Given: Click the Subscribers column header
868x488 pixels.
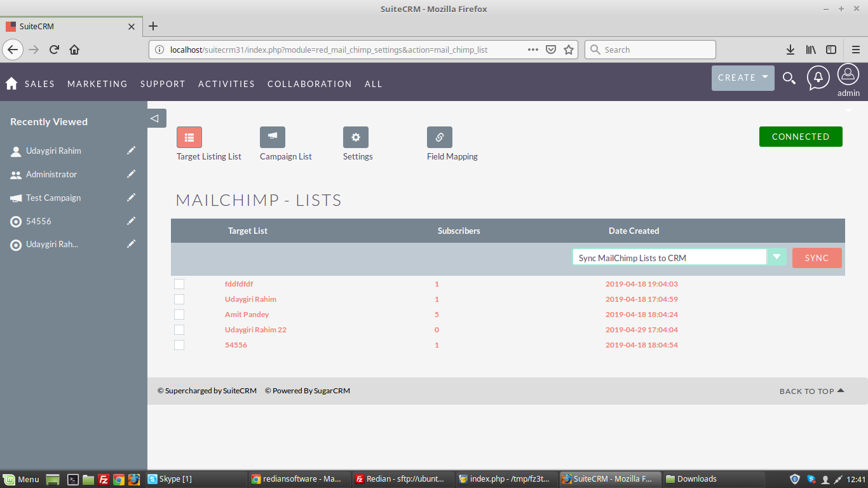Looking at the screenshot, I should 459,231.
